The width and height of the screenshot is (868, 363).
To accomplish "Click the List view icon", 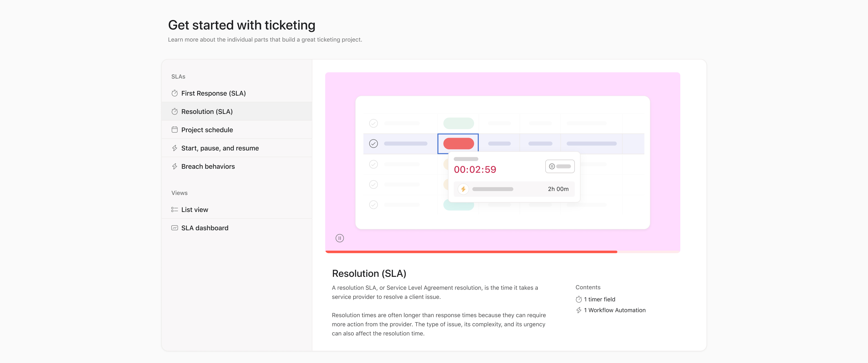I will coord(174,209).
